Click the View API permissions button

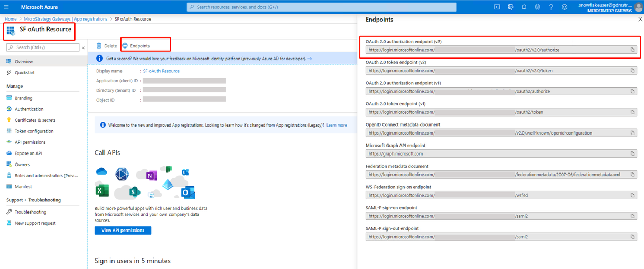pos(123,230)
